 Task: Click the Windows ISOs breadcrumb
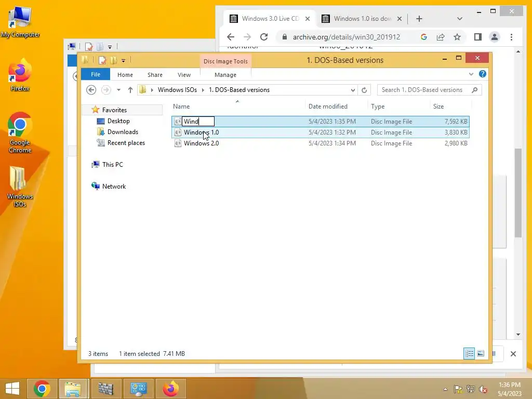(x=177, y=90)
